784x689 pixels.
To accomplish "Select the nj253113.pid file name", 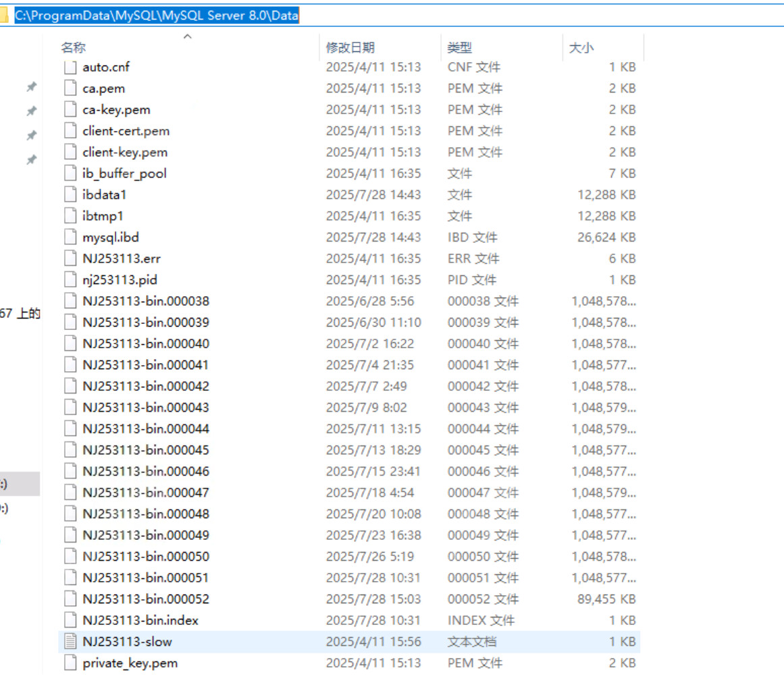I will (x=120, y=280).
